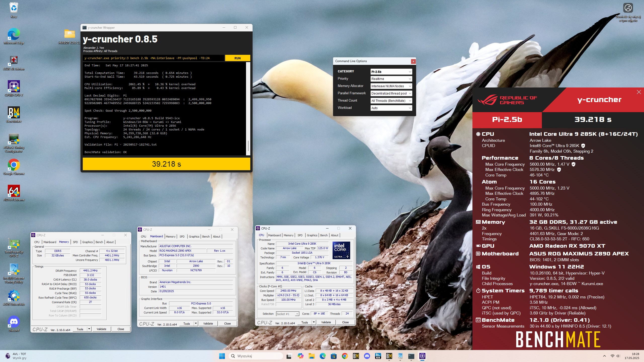Open Discord from the taskbar
Screen dimensions: 644x362
point(367,356)
